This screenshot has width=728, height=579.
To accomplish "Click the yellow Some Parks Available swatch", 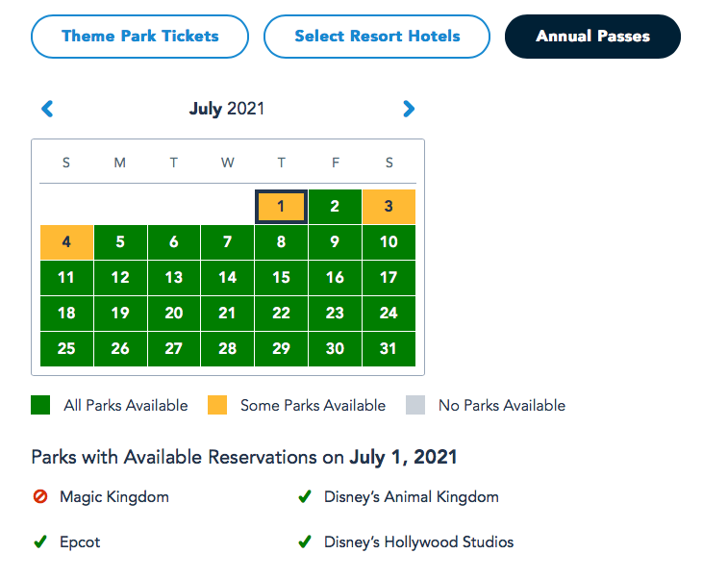I will pos(217,405).
